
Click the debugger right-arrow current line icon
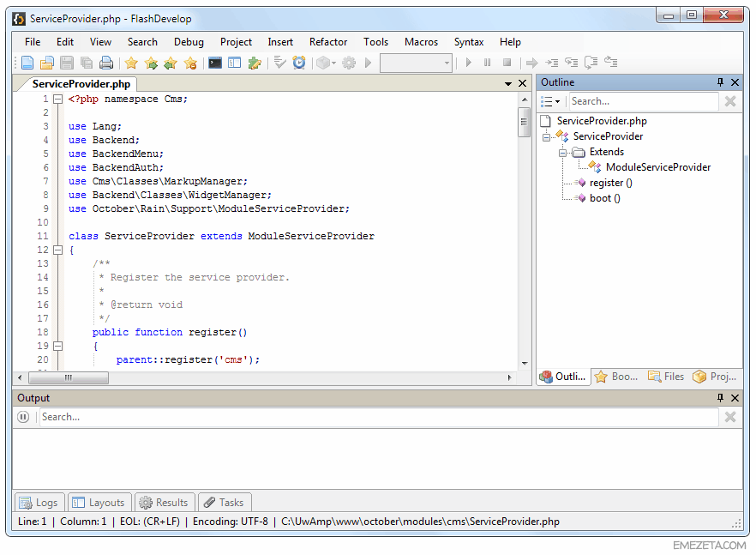point(531,63)
